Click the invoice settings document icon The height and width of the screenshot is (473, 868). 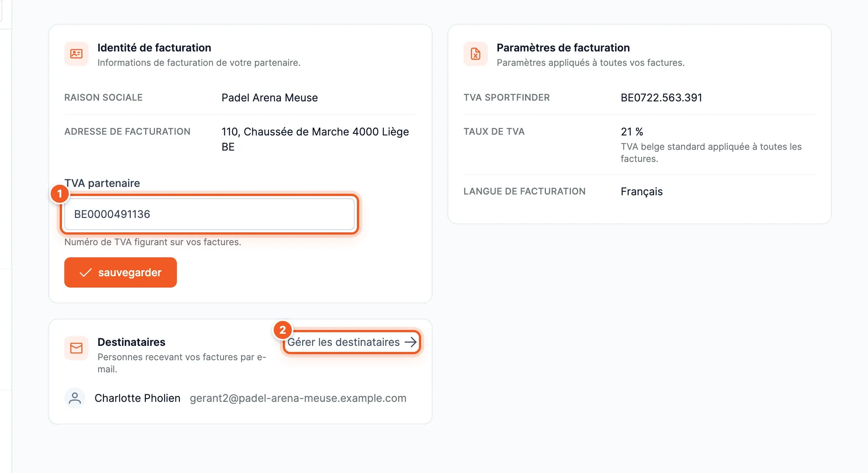(x=476, y=54)
